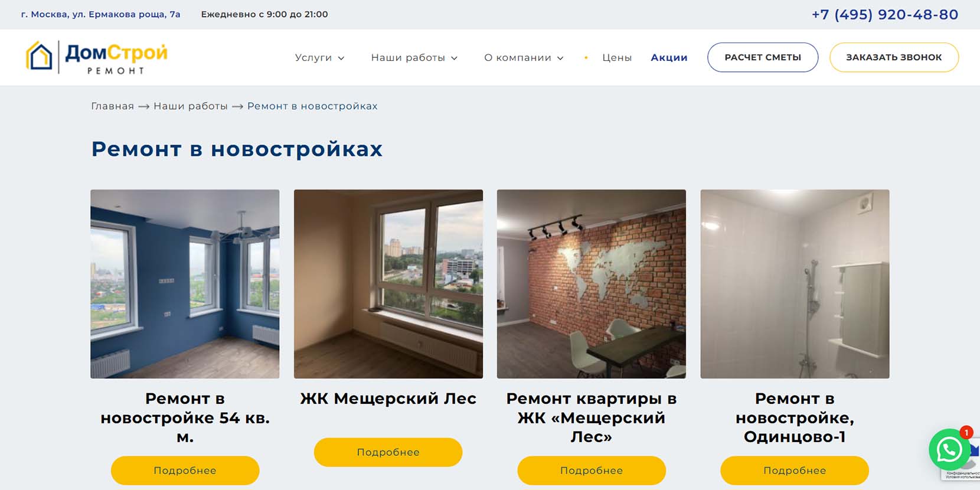Open the brick wall world map photo
Viewport: 980px width, 490px height.
point(592,284)
